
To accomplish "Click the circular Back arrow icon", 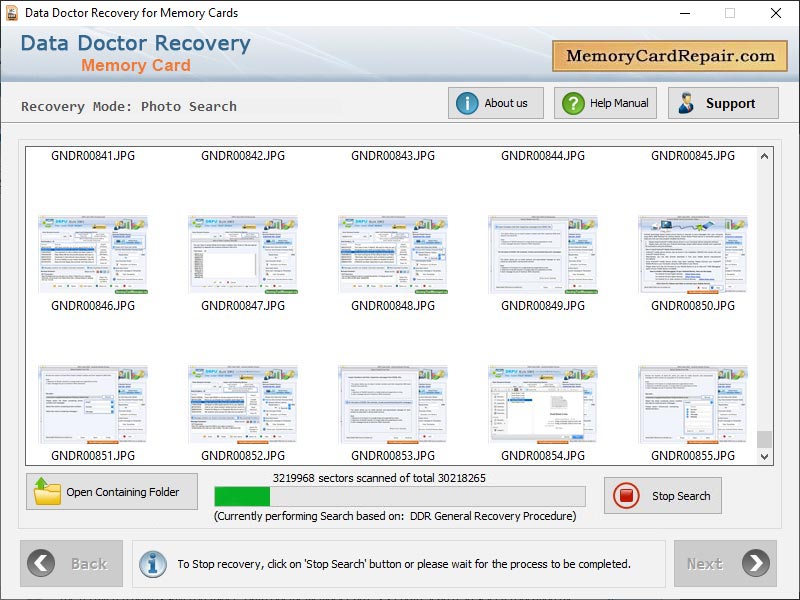I will tap(40, 563).
